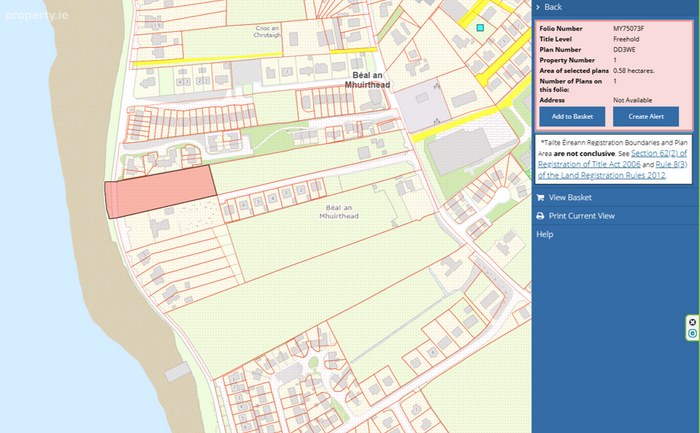The height and width of the screenshot is (433, 700).
Task: Open the Help menu item
Action: point(545,234)
